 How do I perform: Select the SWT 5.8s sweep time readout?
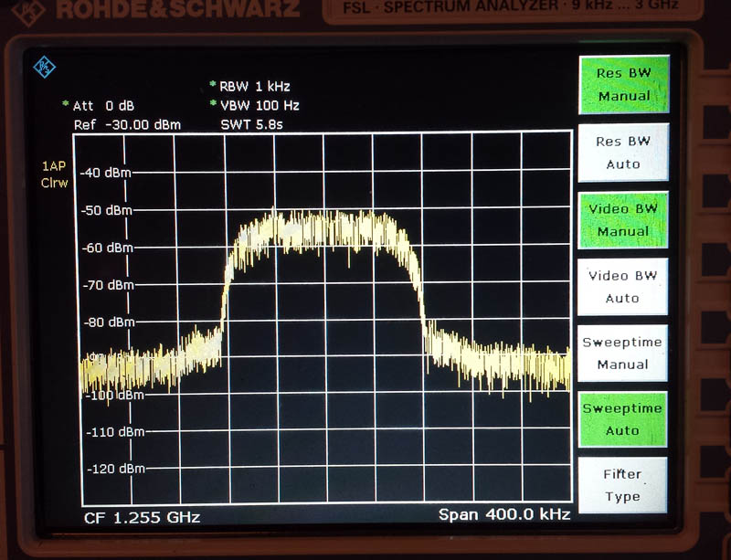coord(251,124)
